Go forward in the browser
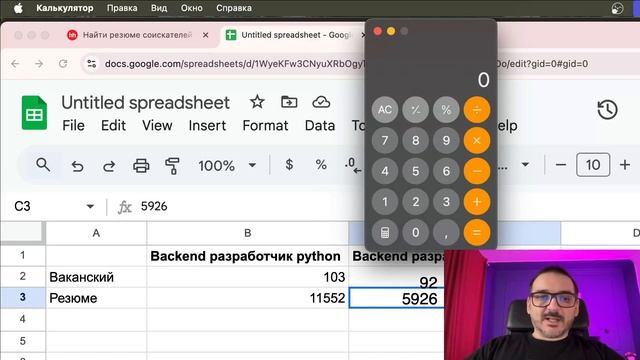This screenshot has height=360, width=640. [39, 64]
